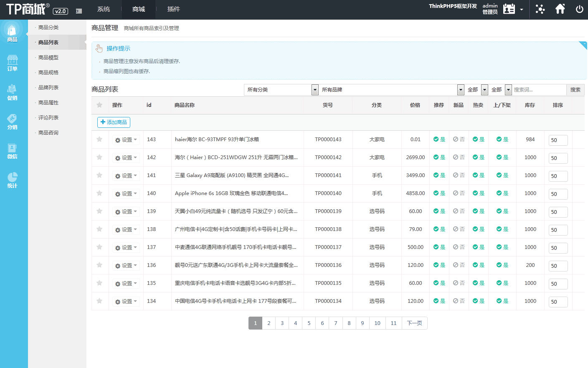Click the 搜索词 search input field
This screenshot has height=368, width=588.
click(539, 90)
